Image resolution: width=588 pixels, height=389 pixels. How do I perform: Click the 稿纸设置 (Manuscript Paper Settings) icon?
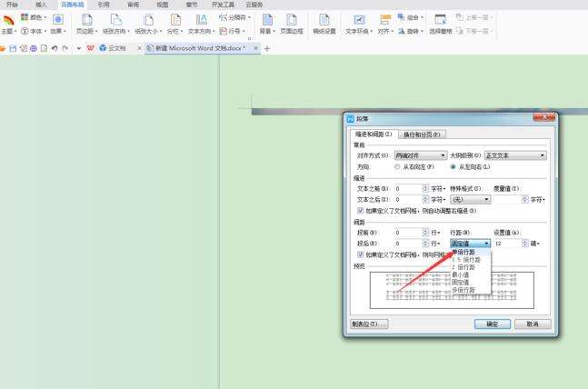point(324,22)
